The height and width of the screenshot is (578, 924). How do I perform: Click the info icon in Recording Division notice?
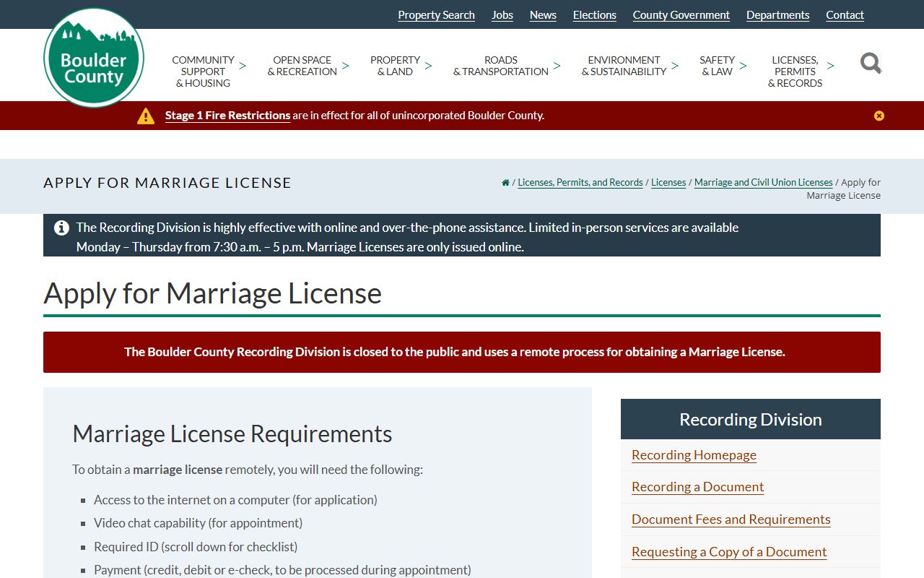pos(61,228)
